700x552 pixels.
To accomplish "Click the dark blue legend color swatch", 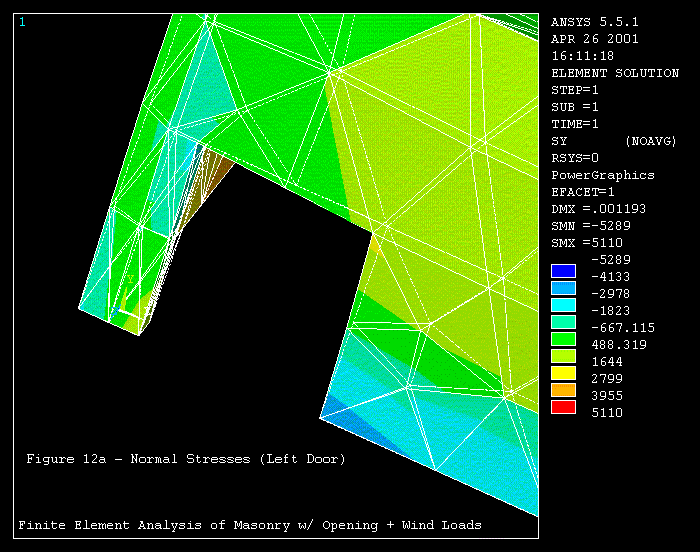I will (564, 270).
